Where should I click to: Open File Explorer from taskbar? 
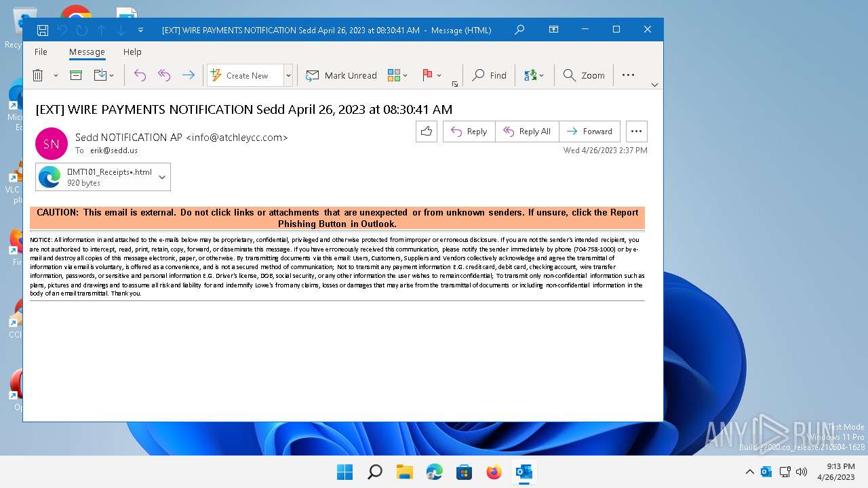(x=405, y=472)
